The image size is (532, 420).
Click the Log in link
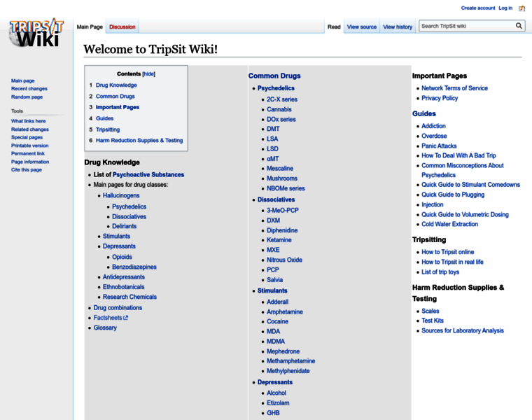(505, 8)
